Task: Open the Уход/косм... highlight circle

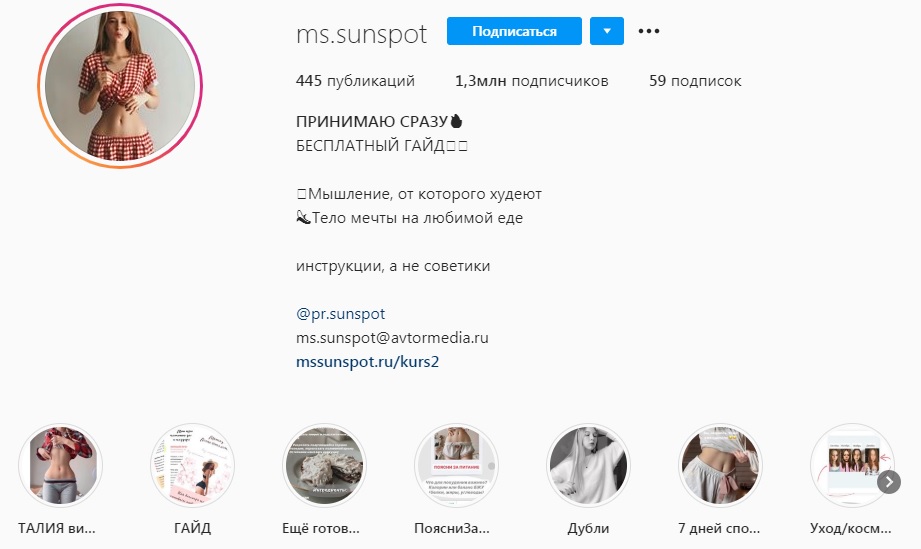Action: [852, 466]
